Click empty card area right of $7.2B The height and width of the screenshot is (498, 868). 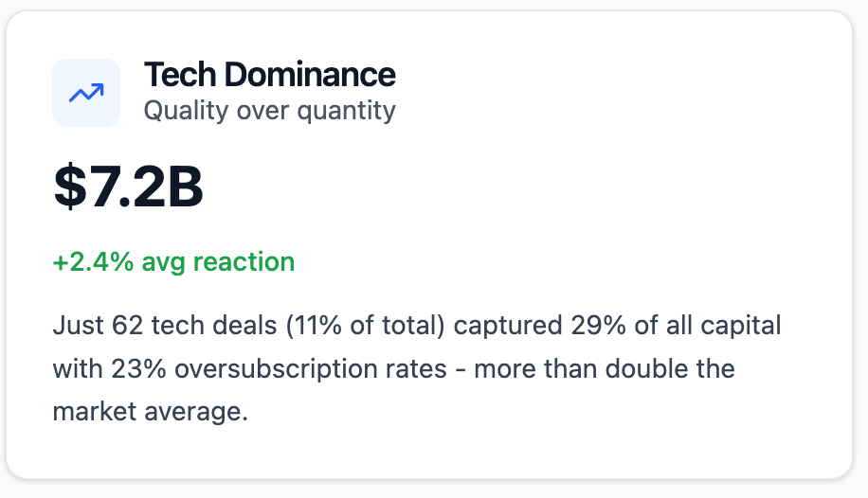(x=498, y=187)
